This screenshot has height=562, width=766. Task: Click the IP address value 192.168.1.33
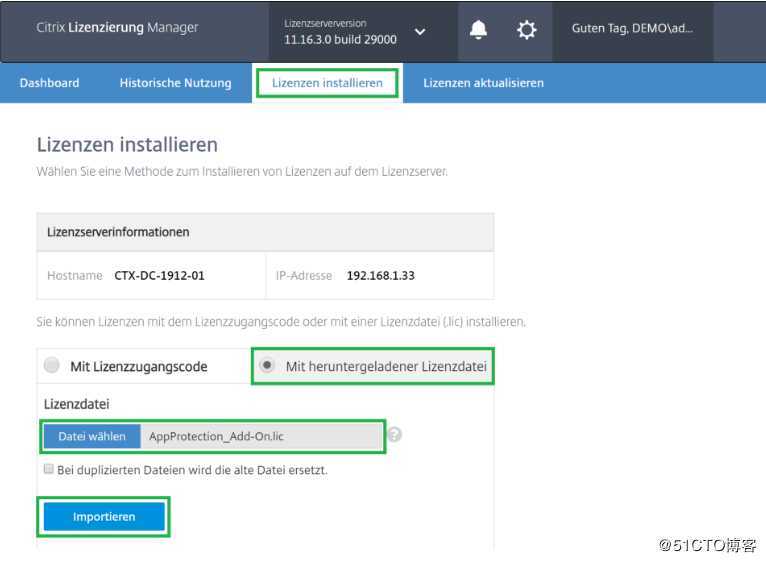tap(381, 276)
